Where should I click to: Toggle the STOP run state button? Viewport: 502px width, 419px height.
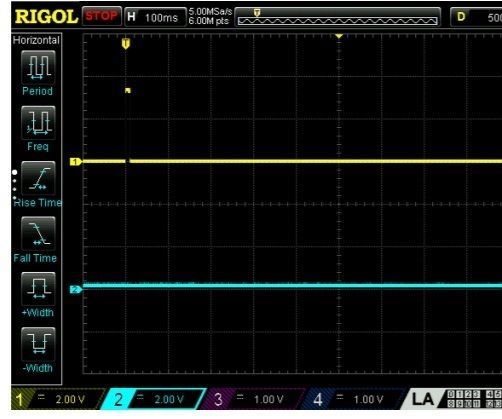pos(102,16)
